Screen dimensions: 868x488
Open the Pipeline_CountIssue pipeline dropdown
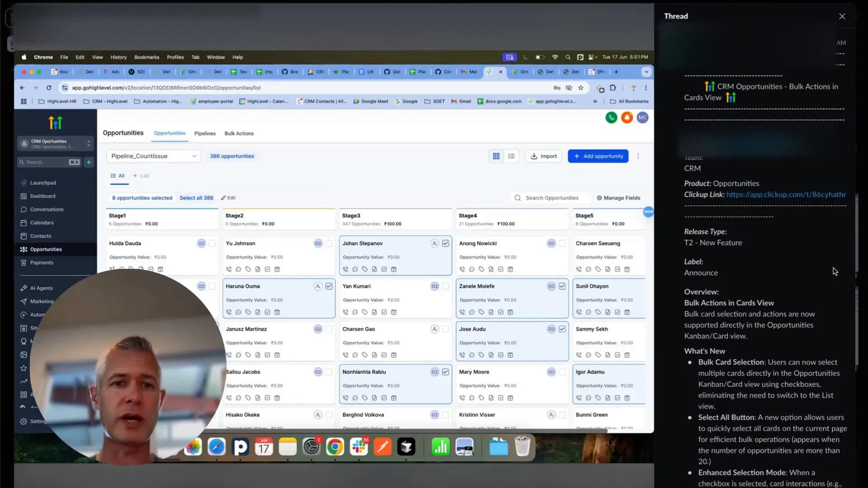[x=153, y=156]
